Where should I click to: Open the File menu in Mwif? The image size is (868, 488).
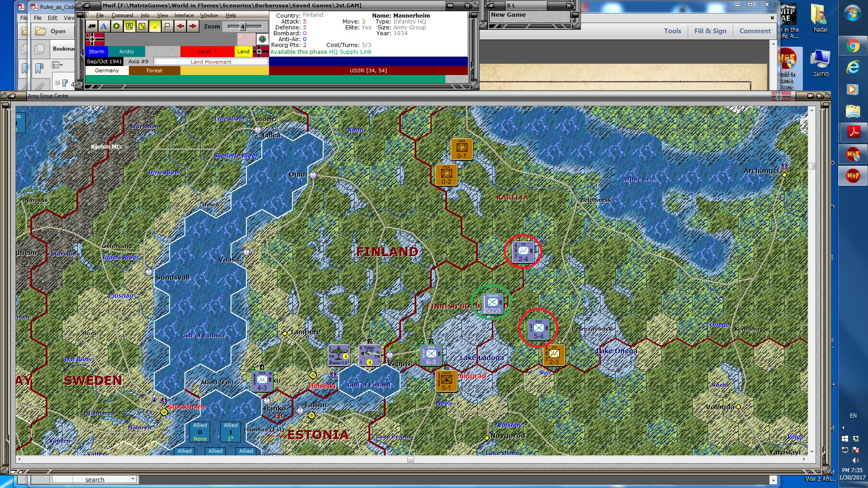[100, 15]
